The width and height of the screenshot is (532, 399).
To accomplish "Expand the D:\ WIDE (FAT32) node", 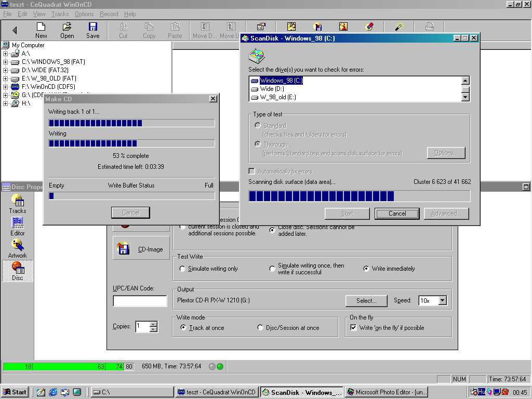I will coord(5,70).
